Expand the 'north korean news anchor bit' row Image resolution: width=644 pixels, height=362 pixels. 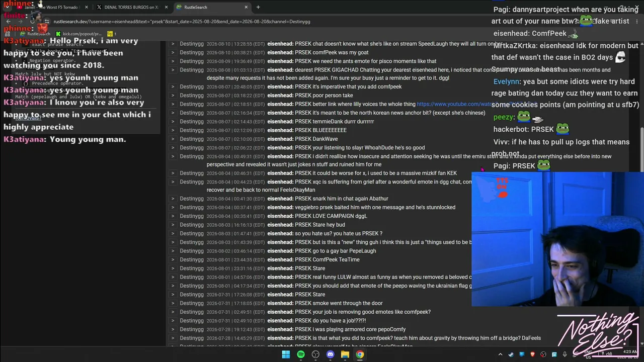173,113
